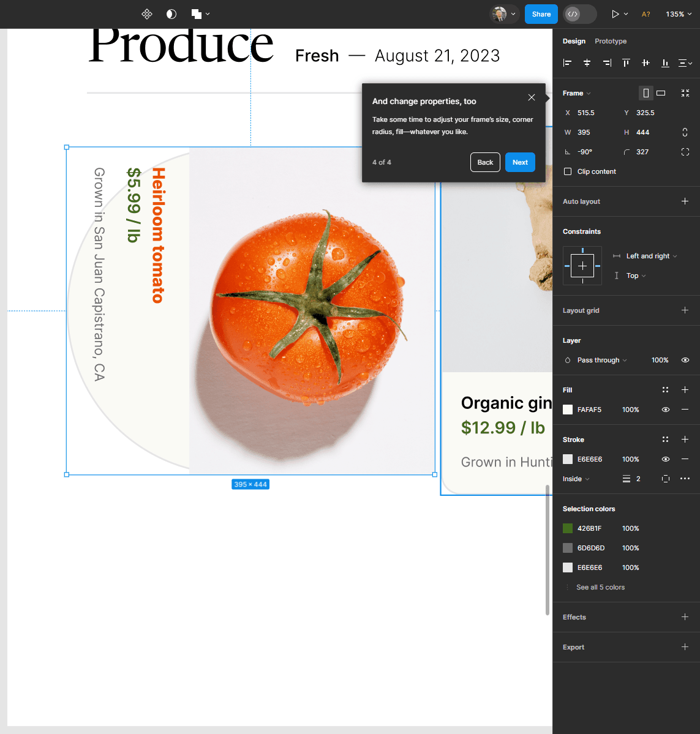Hide the FAFAF5 fill using eye icon
Viewport: 700px width, 734px height.
tap(666, 410)
